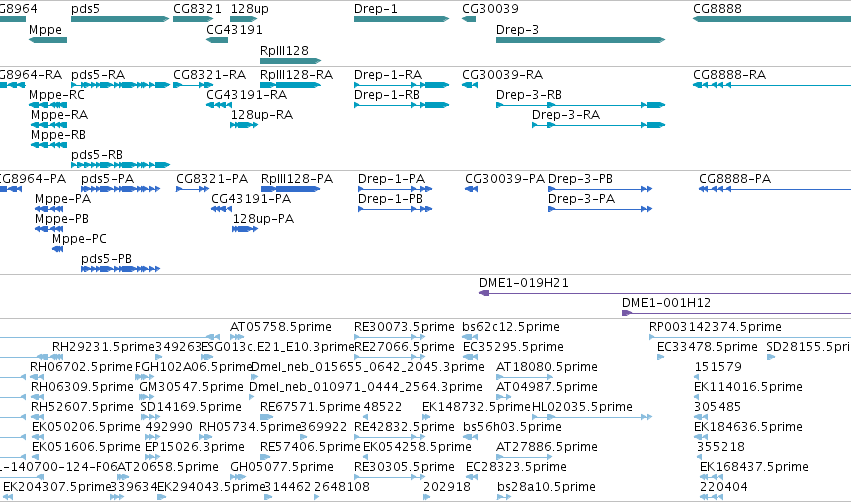
Task: Select transcript Mppe-RA
Action: pyautogui.click(x=49, y=125)
